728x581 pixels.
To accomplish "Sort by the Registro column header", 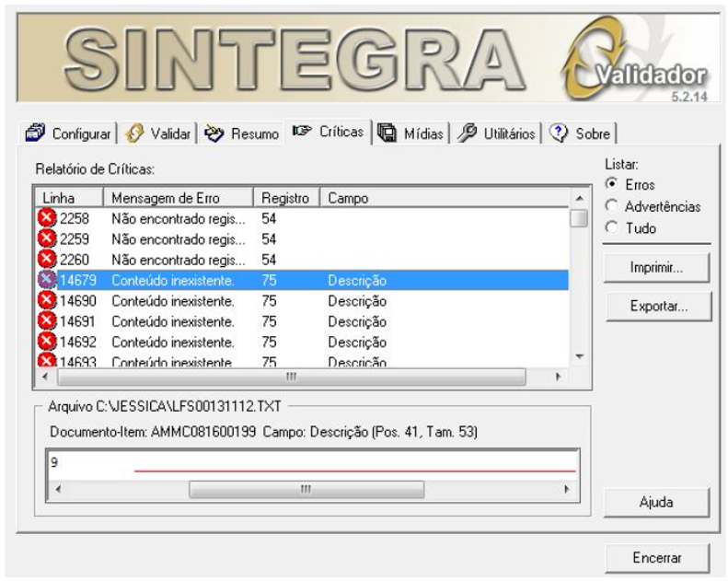I will pyautogui.click(x=286, y=198).
